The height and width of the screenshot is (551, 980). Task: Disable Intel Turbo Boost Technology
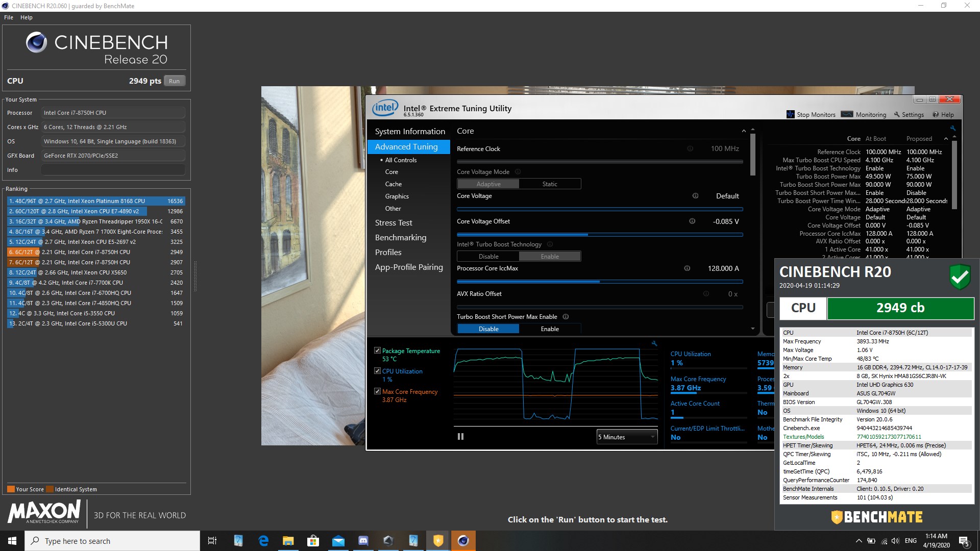tap(488, 256)
